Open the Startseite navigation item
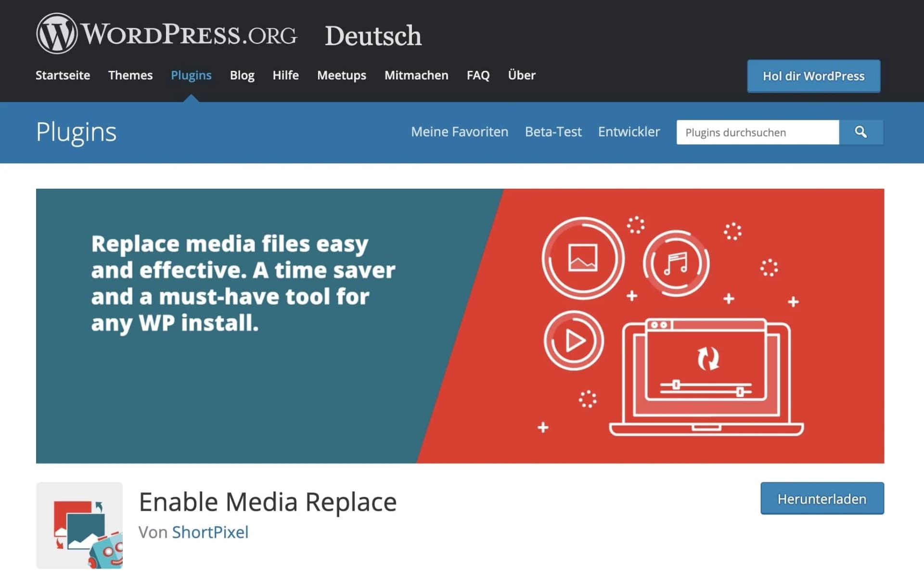This screenshot has height=585, width=924. [x=63, y=75]
